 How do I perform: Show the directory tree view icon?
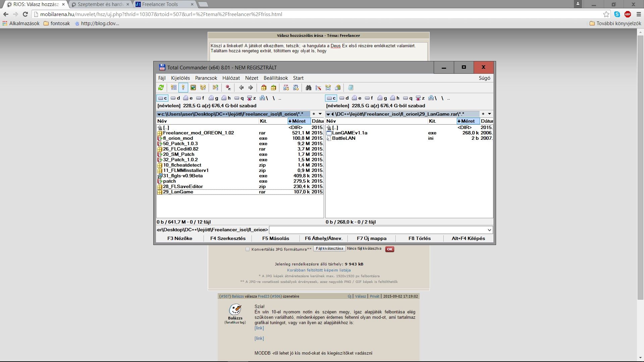(203, 87)
